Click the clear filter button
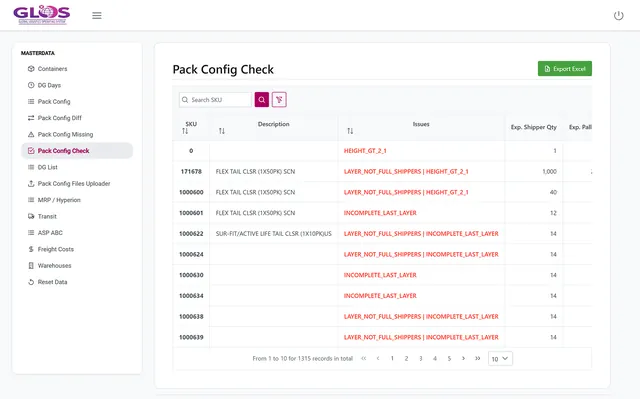Viewport: 640px width, 399px height. coord(279,100)
